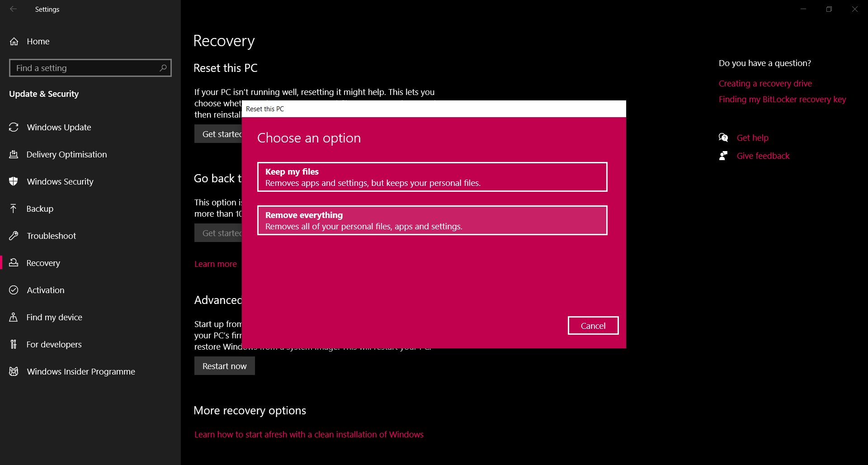This screenshot has width=868, height=465.
Task: Click the Windows Security shield icon
Action: click(x=14, y=181)
